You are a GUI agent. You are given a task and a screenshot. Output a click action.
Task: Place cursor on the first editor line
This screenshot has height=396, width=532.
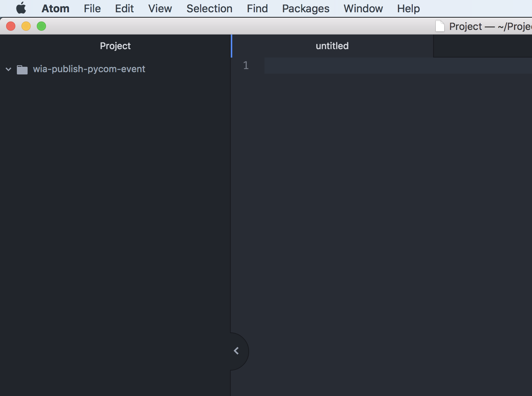coord(398,66)
